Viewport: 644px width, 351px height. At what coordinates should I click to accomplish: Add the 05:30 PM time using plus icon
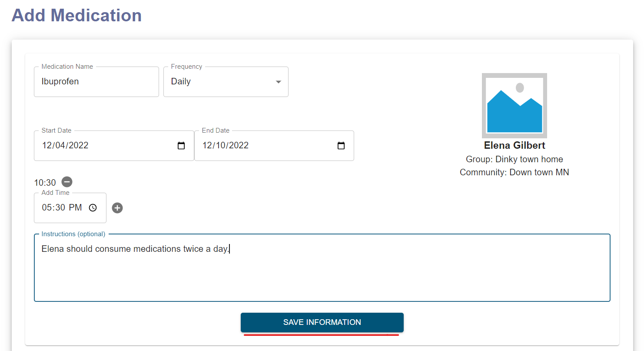click(x=117, y=207)
